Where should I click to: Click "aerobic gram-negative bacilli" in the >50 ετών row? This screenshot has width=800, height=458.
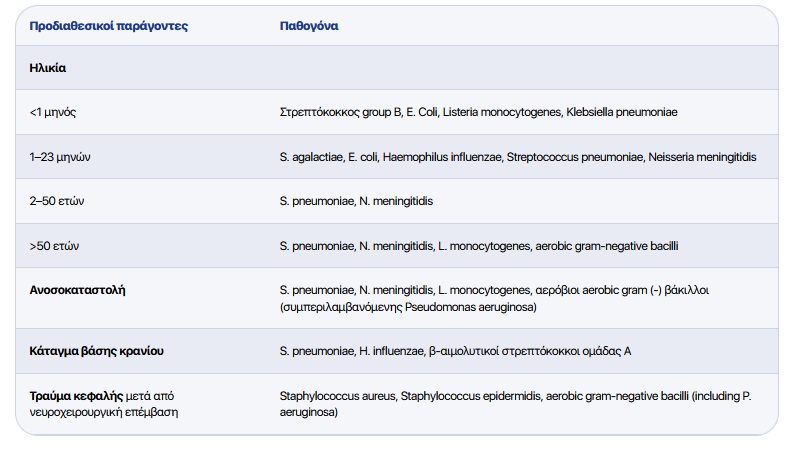(615, 246)
